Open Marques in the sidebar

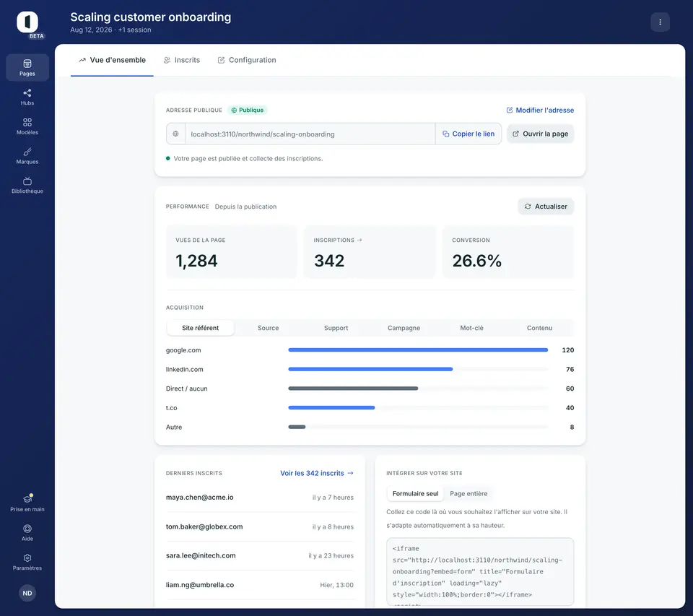tap(27, 156)
